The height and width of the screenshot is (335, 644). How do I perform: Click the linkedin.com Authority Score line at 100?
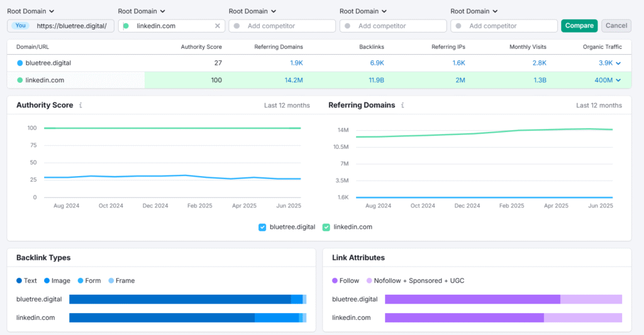[x=172, y=128]
